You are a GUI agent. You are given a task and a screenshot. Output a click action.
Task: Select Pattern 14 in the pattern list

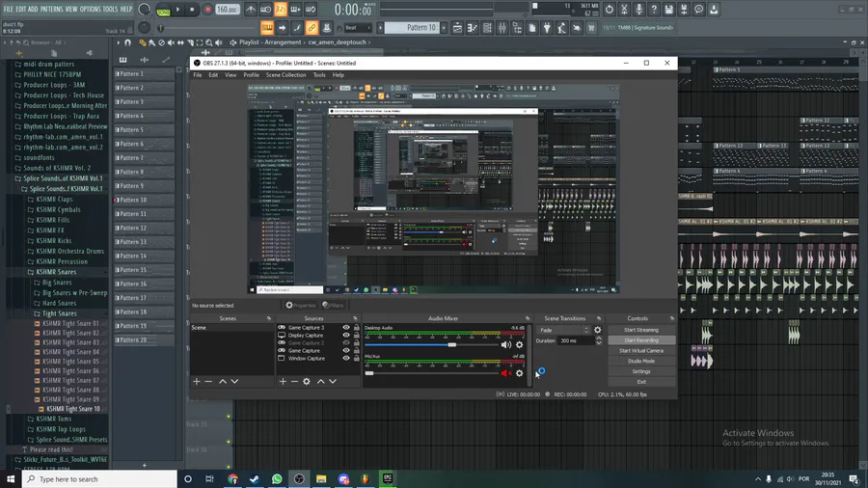(x=144, y=257)
